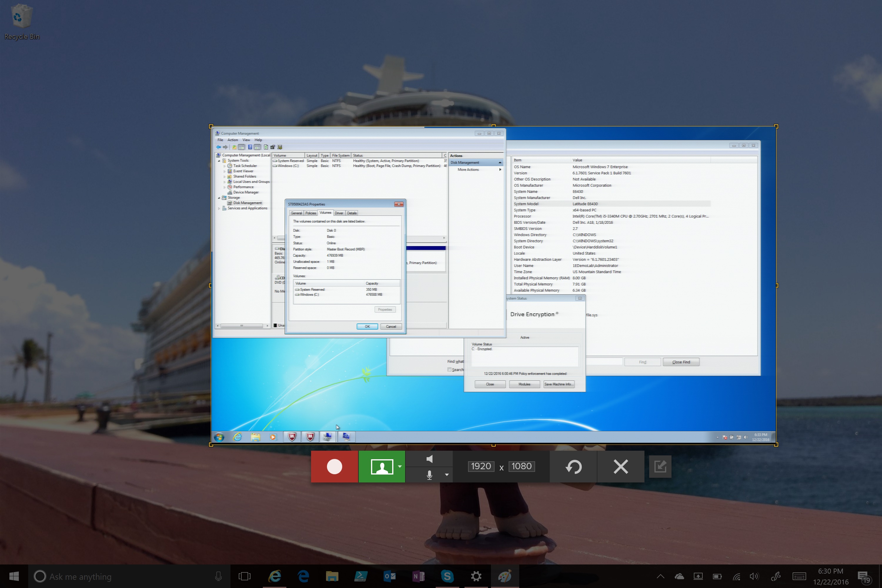
Task: Cancel capture with the large X icon
Action: coord(621,467)
